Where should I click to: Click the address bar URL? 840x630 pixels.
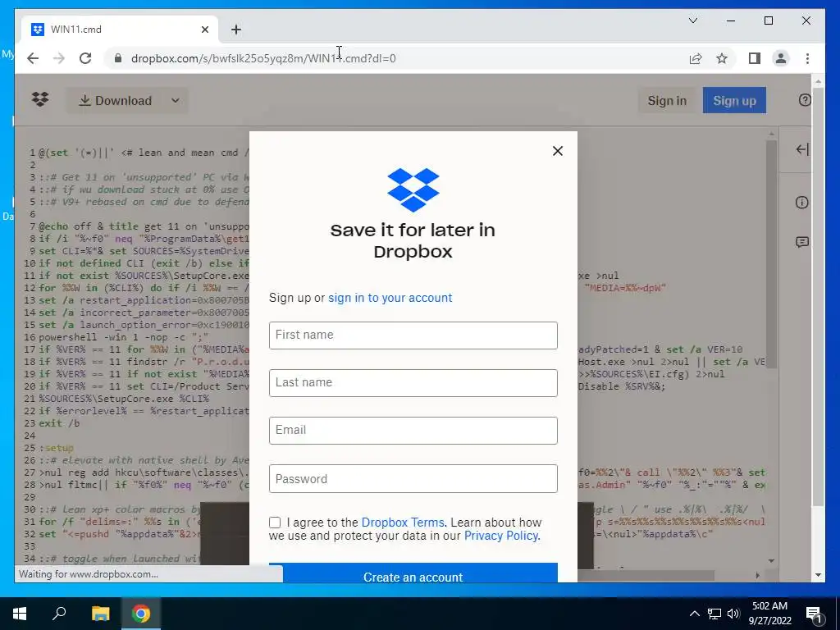(x=263, y=58)
